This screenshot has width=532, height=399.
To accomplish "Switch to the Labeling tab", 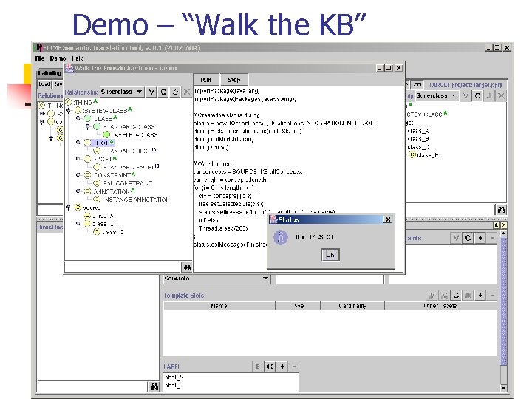I will click(50, 73).
